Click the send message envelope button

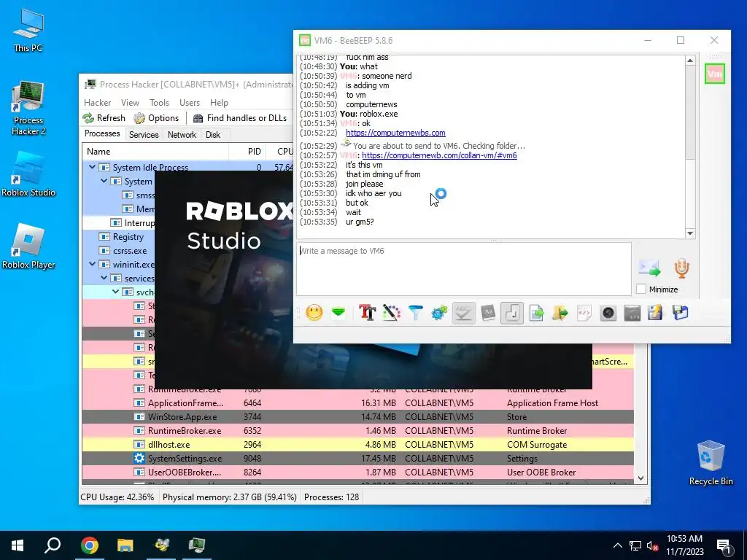(x=649, y=268)
